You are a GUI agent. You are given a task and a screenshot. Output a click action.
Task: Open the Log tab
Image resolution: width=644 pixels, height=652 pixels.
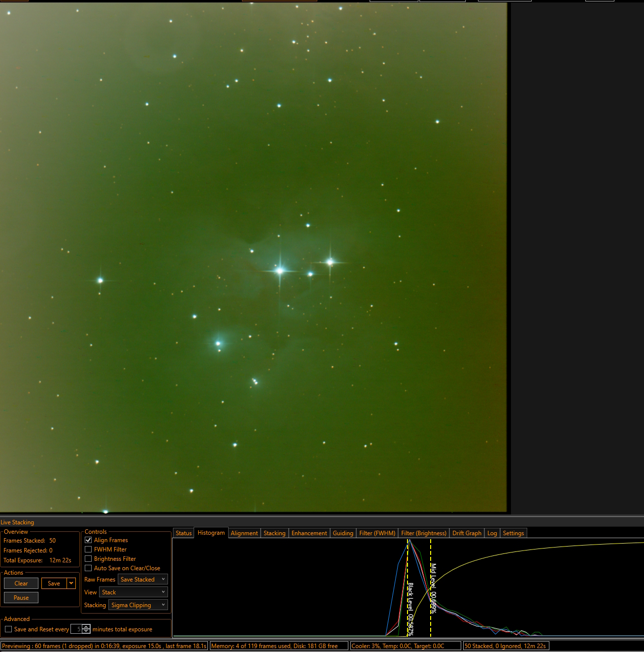coord(492,533)
